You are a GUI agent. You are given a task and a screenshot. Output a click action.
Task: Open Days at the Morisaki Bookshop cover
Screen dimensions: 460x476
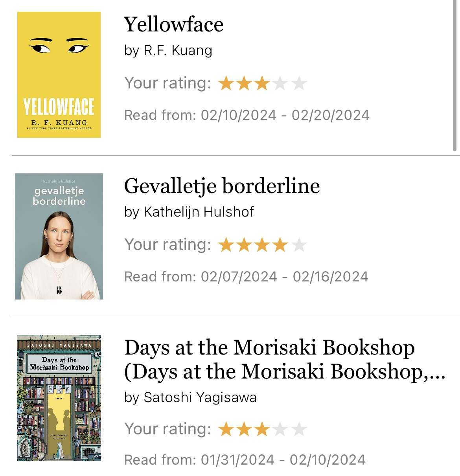point(59,398)
